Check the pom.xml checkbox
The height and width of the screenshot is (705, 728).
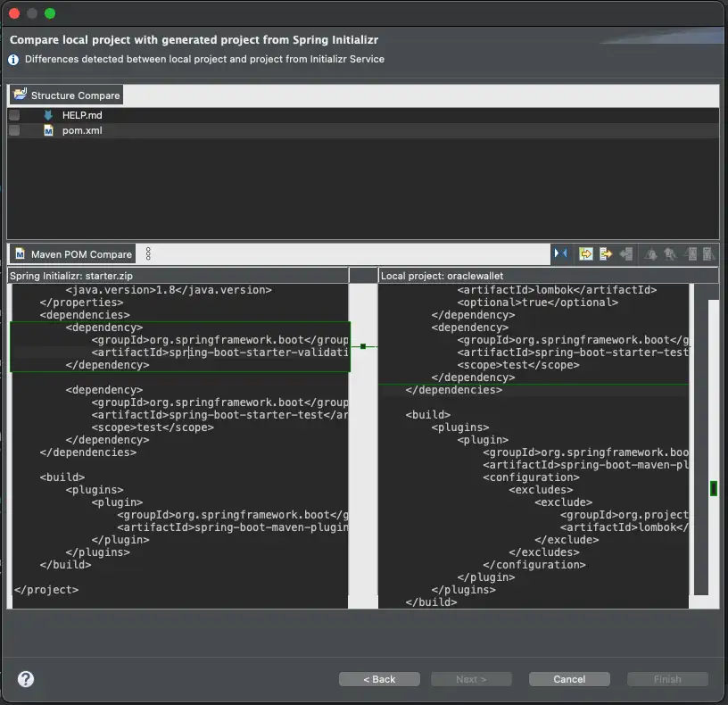click(14, 130)
